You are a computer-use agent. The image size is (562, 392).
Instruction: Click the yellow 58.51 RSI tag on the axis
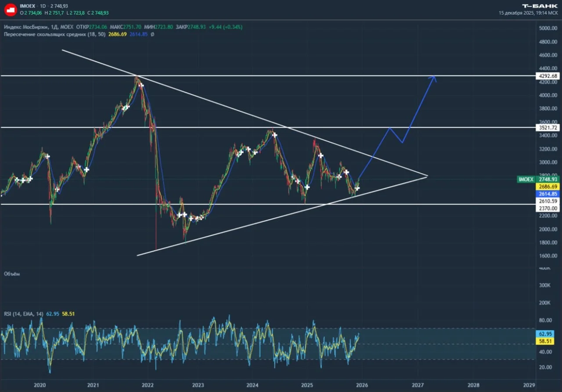(x=545, y=341)
